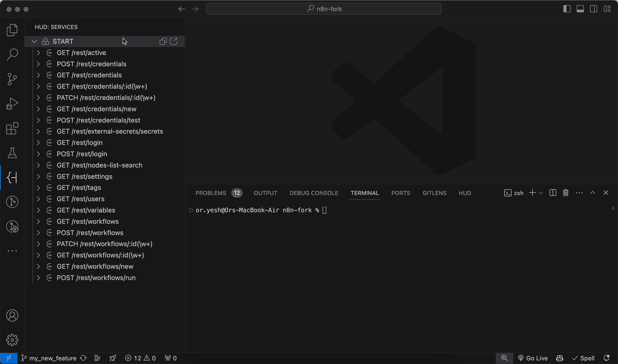
Task: Open the Testing flask view
Action: click(12, 153)
